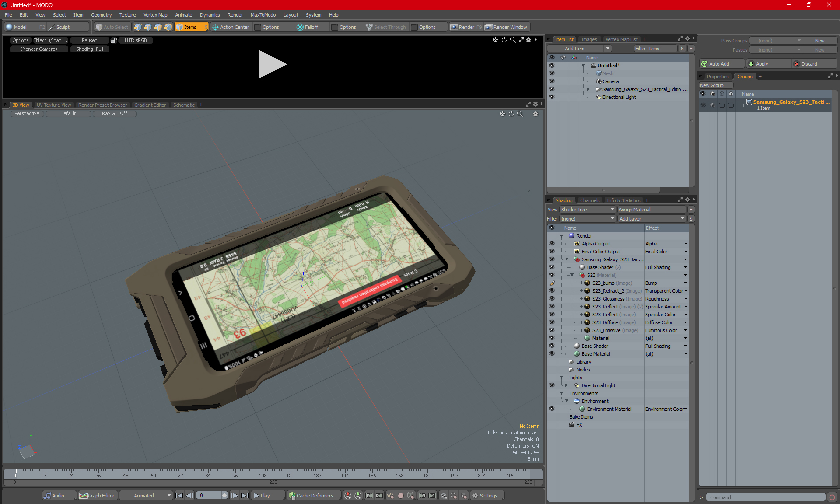This screenshot has width=840, height=504.
Task: Select the Materials selection mode icon
Action: pos(168,27)
